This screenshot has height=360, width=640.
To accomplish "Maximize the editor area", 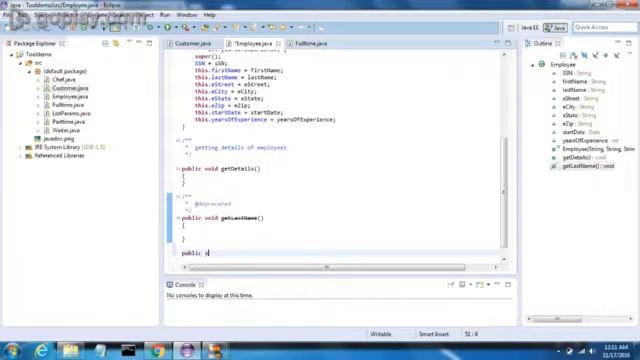I will click(x=508, y=43).
